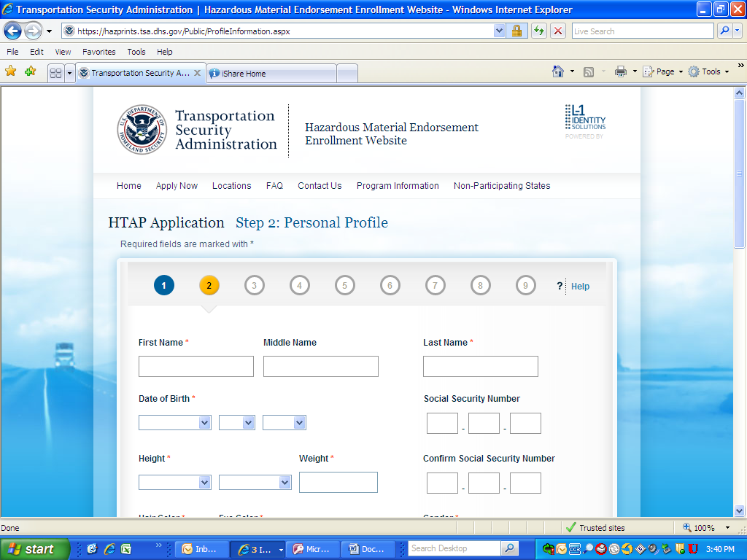The height and width of the screenshot is (560, 747).
Task: Click step 9 circle in progress bar
Action: pyautogui.click(x=526, y=286)
